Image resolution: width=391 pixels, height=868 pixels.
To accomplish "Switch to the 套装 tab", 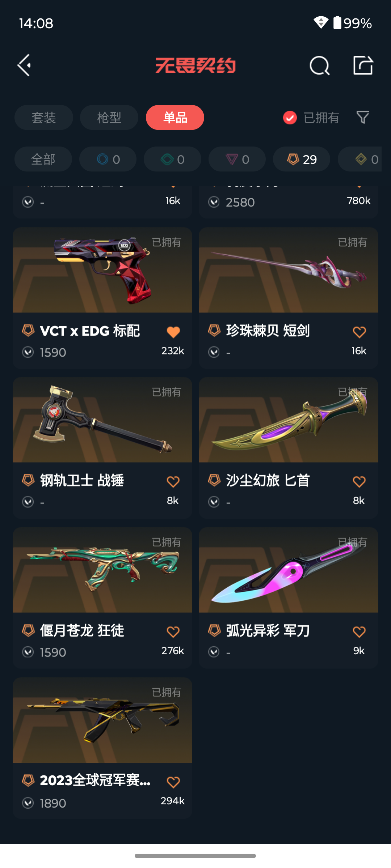I will click(44, 118).
